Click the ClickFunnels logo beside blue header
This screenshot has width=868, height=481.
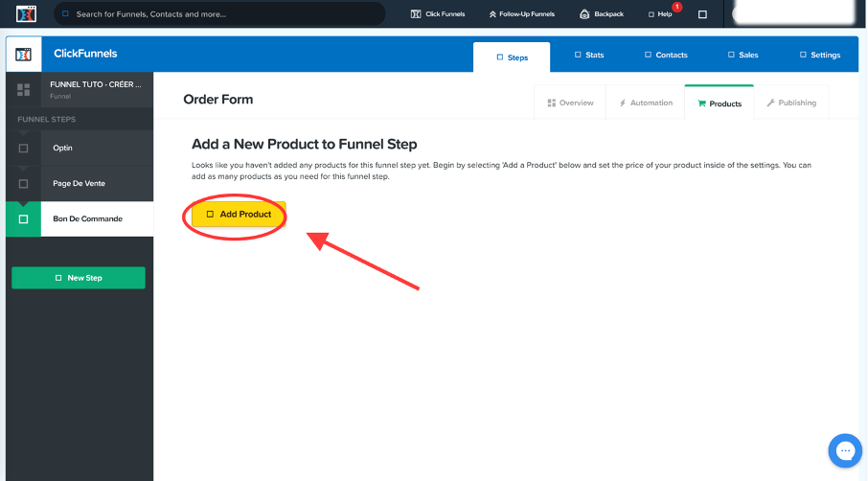pyautogui.click(x=23, y=55)
